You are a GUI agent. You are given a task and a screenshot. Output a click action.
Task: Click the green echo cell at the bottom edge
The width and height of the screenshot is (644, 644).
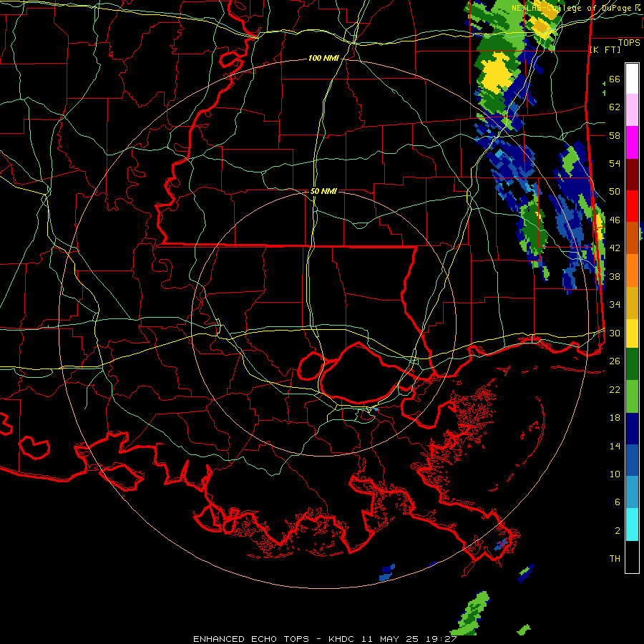[x=472, y=613]
